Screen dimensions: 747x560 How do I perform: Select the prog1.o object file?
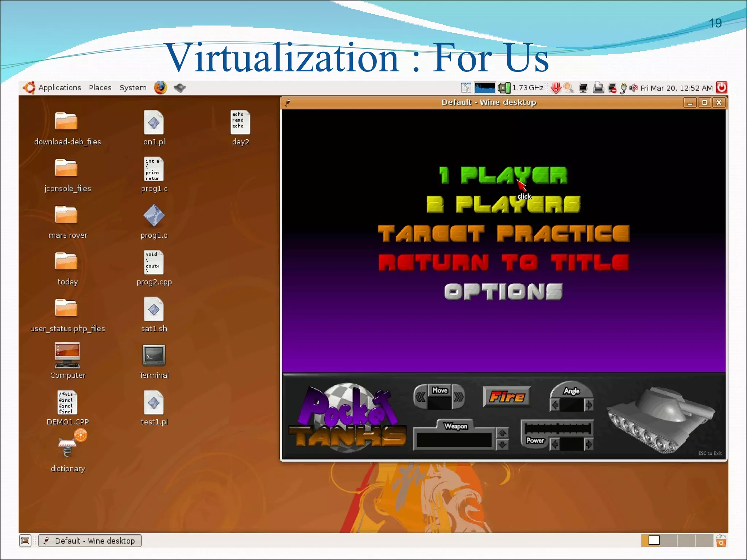pos(154,215)
